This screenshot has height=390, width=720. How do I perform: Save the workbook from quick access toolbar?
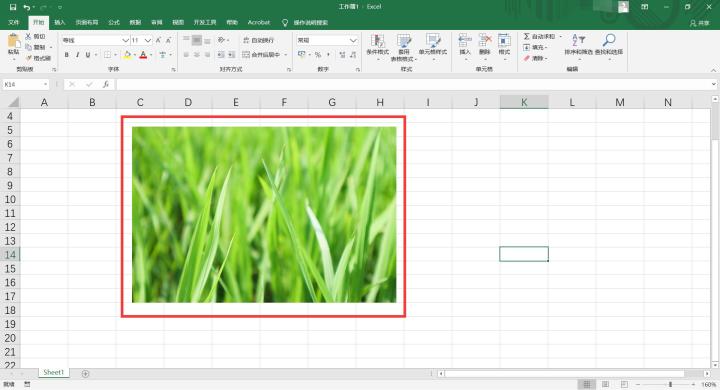click(x=13, y=7)
